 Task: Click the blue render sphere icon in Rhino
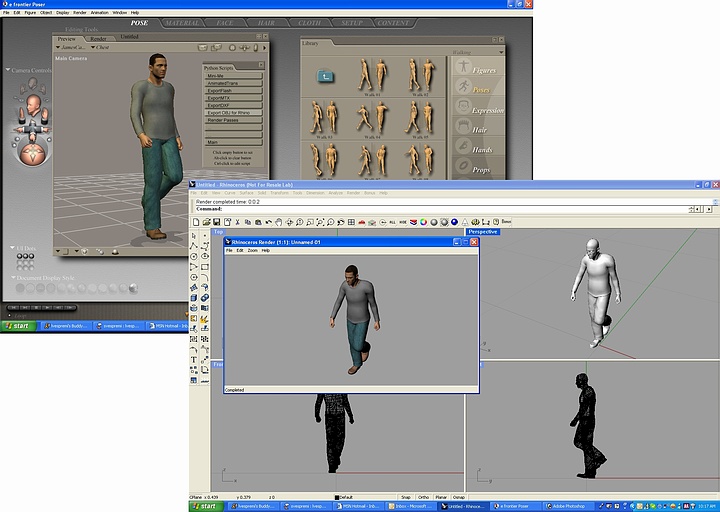455,222
